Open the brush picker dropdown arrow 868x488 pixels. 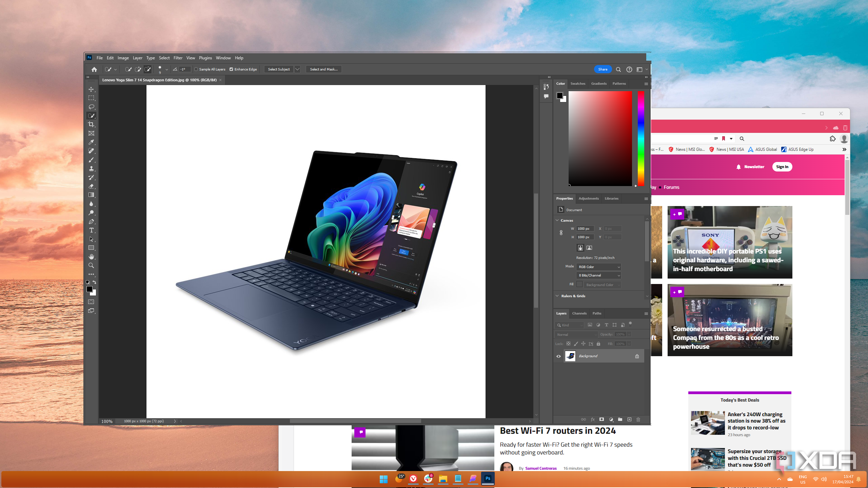[x=166, y=69]
